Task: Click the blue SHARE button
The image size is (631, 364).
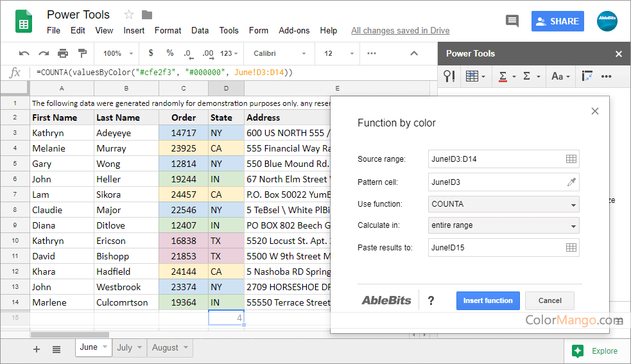Action: click(557, 21)
